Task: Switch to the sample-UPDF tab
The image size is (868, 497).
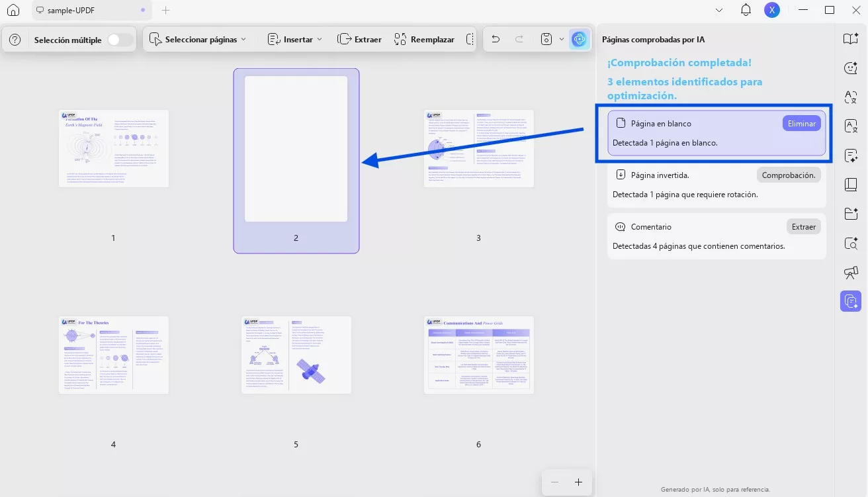Action: (x=91, y=10)
